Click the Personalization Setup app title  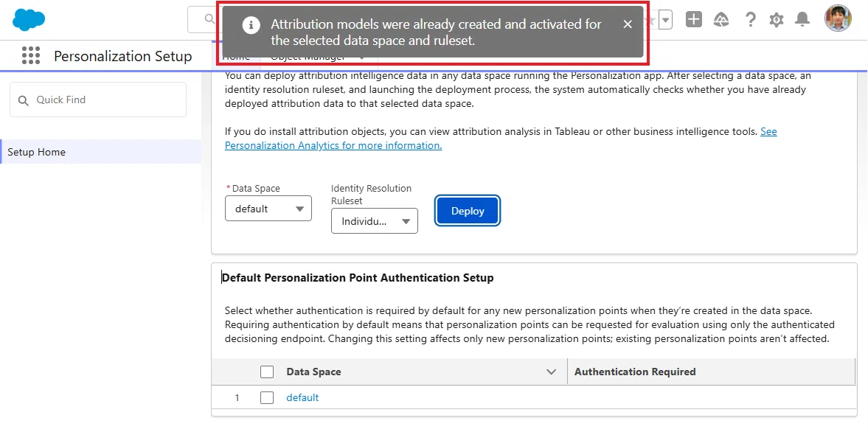[x=123, y=56]
